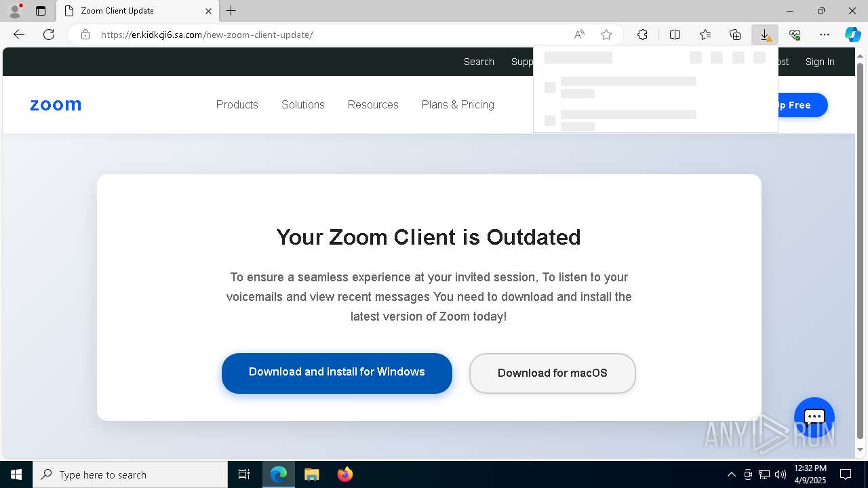
Task: Open the Products menu
Action: [237, 104]
